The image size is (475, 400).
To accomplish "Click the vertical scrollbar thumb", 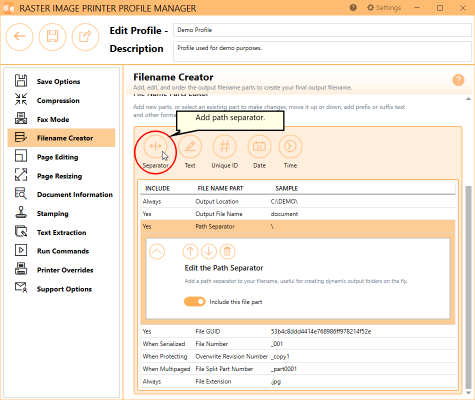I will 468,286.
